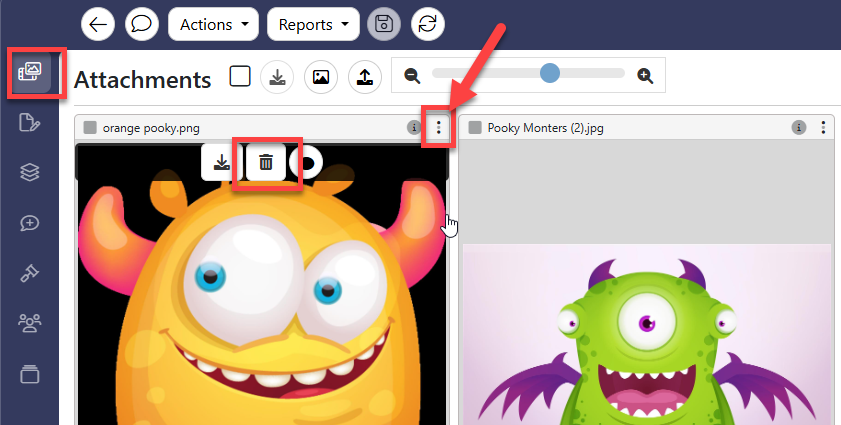Click the download all attachments button
The image size is (841, 425).
277,77
